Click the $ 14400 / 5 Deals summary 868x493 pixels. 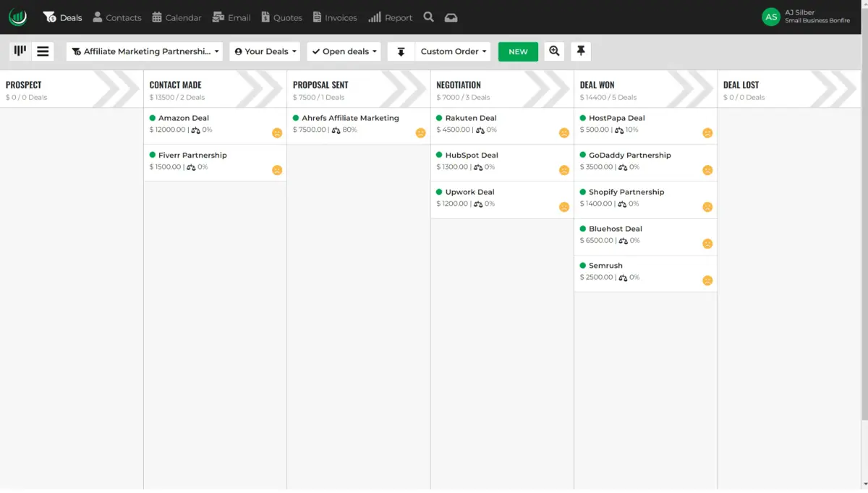point(608,97)
